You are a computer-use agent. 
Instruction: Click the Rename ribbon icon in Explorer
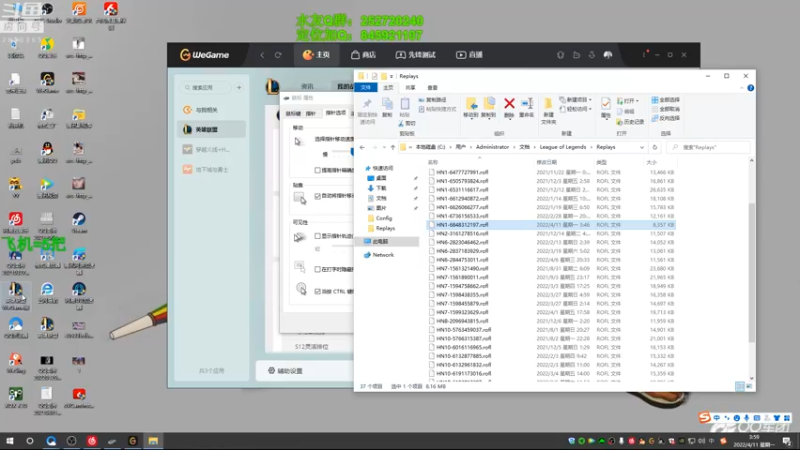(527, 104)
